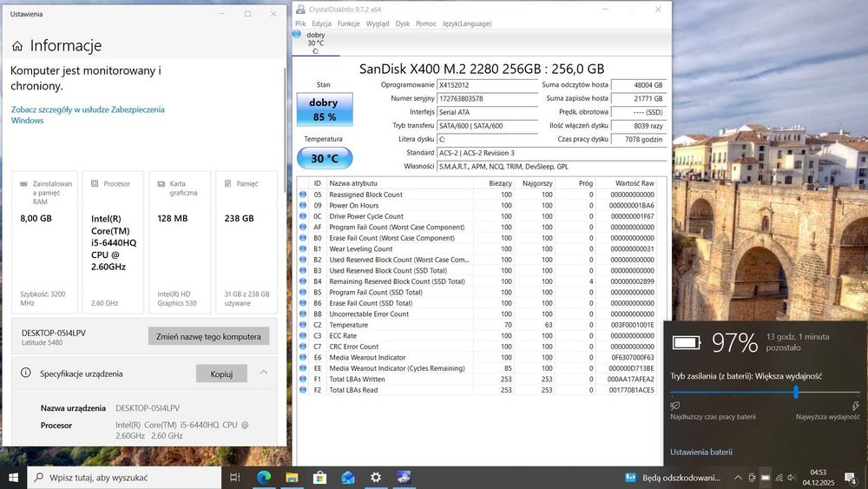Image resolution: width=868 pixels, height=489 pixels.
Task: Open the Windows Start menu
Action: point(13,478)
